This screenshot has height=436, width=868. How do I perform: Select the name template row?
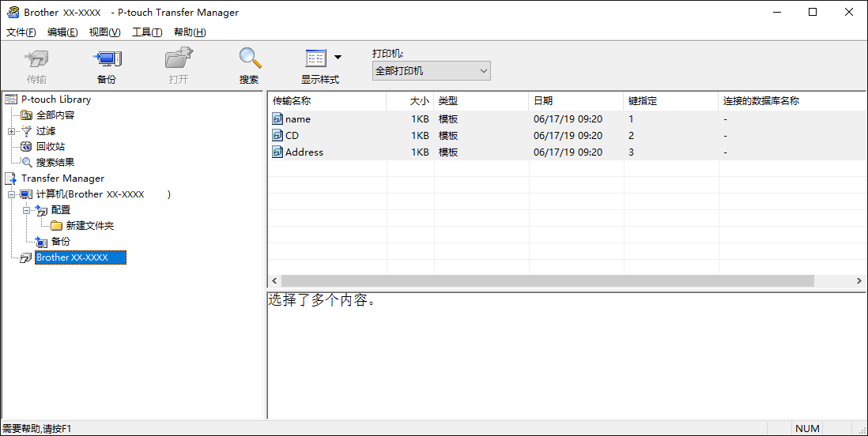pos(567,119)
